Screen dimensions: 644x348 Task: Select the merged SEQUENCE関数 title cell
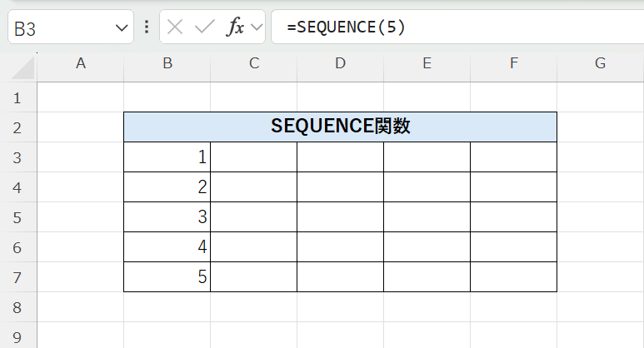click(x=340, y=127)
